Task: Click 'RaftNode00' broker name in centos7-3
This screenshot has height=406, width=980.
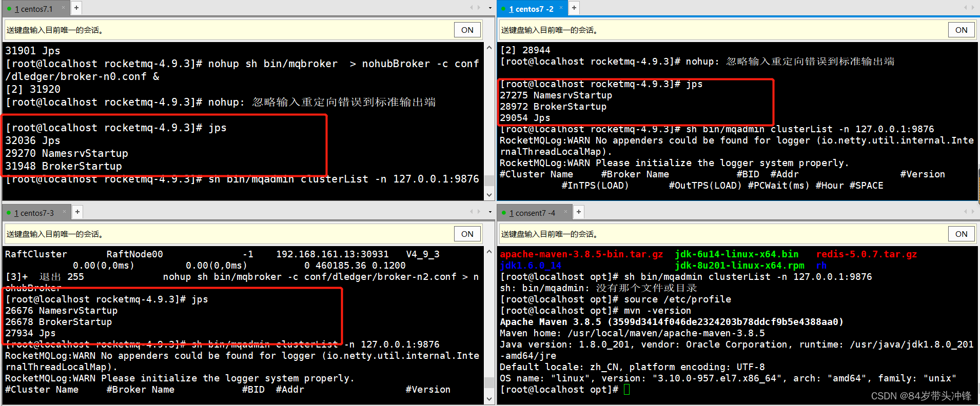Action: pyautogui.click(x=135, y=254)
